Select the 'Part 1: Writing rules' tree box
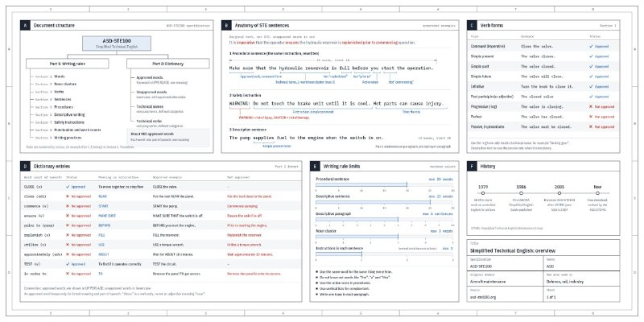 [x=68, y=64]
